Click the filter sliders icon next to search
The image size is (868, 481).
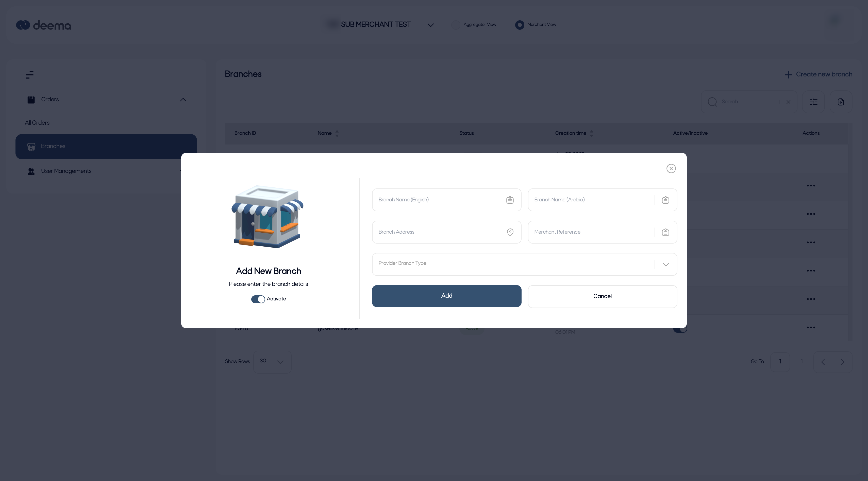point(813,102)
